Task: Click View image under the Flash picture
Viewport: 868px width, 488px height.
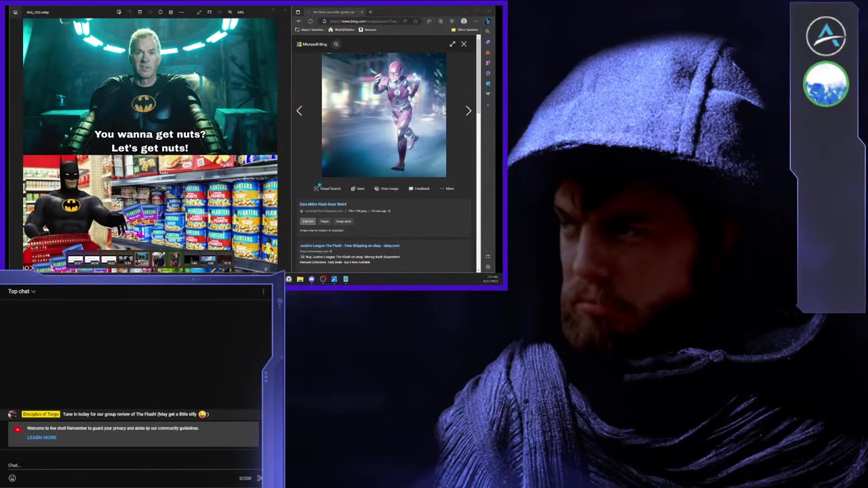Action: 387,188
